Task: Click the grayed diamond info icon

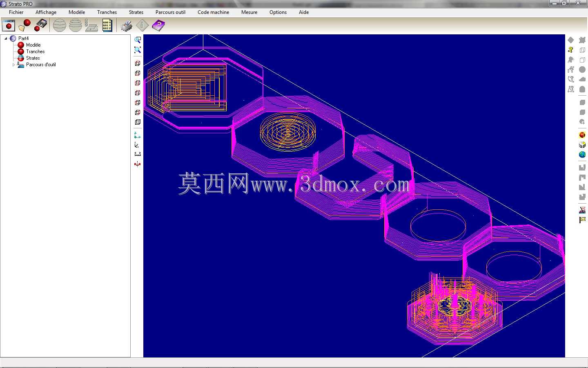Action: (142, 25)
